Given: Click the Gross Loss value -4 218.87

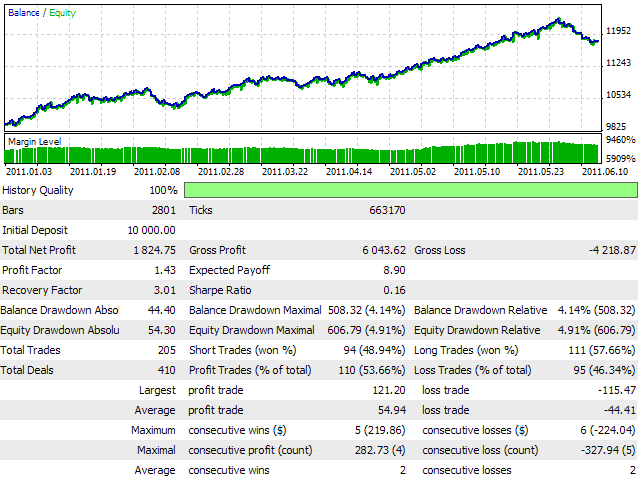Looking at the screenshot, I should [607, 250].
